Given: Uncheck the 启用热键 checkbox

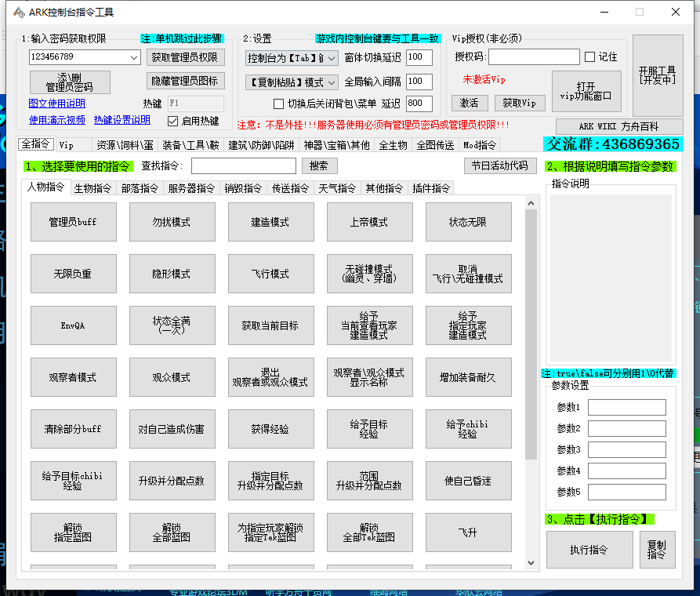Looking at the screenshot, I should point(172,121).
